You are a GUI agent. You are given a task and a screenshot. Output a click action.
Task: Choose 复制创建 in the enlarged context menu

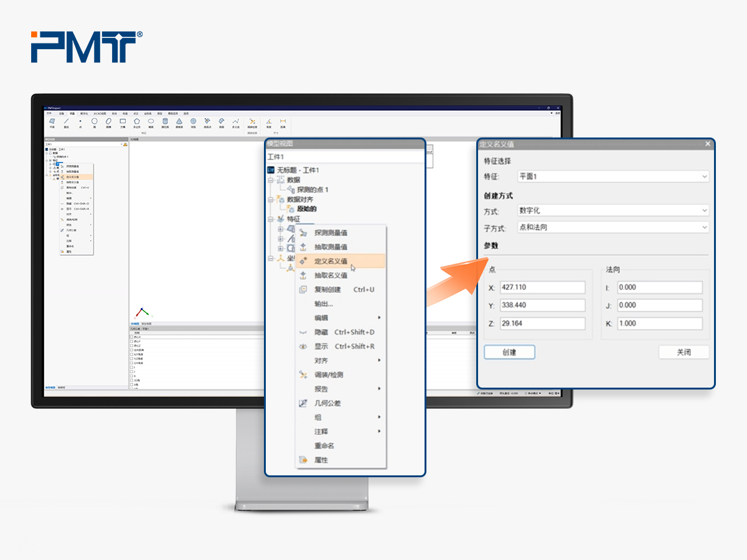point(341,289)
